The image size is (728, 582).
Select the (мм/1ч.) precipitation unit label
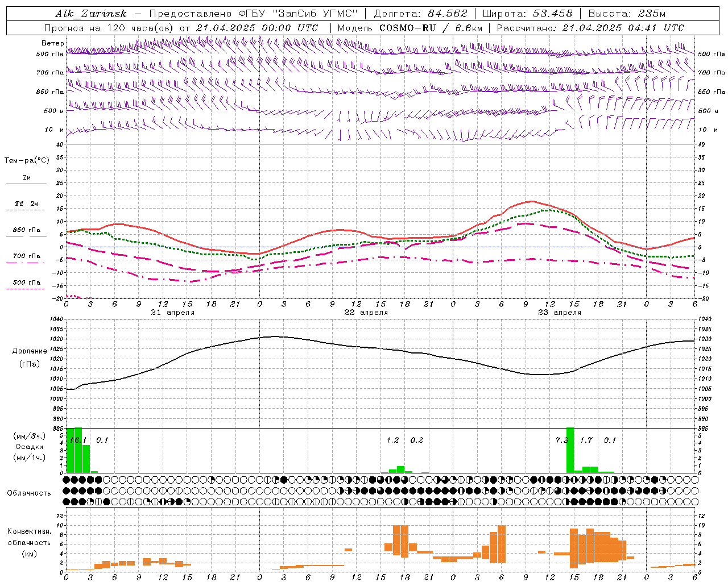click(x=30, y=458)
